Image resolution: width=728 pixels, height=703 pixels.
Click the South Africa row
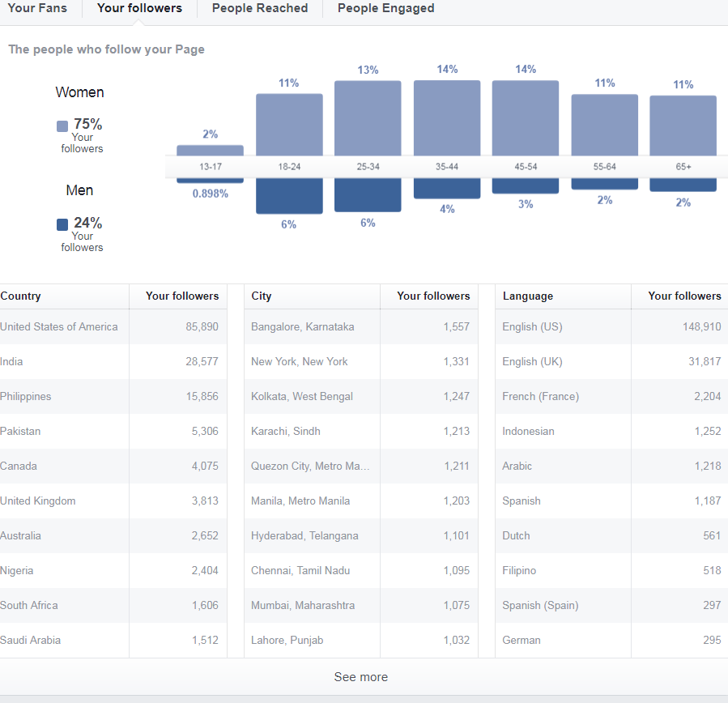(x=113, y=606)
